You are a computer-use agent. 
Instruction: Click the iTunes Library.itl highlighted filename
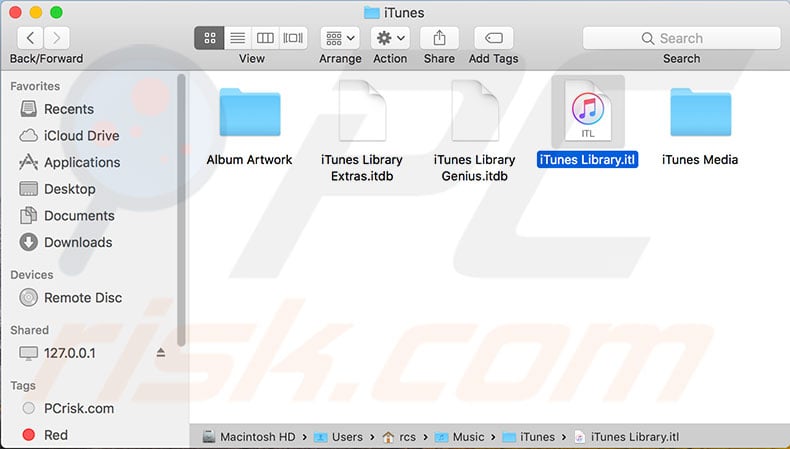pos(587,160)
